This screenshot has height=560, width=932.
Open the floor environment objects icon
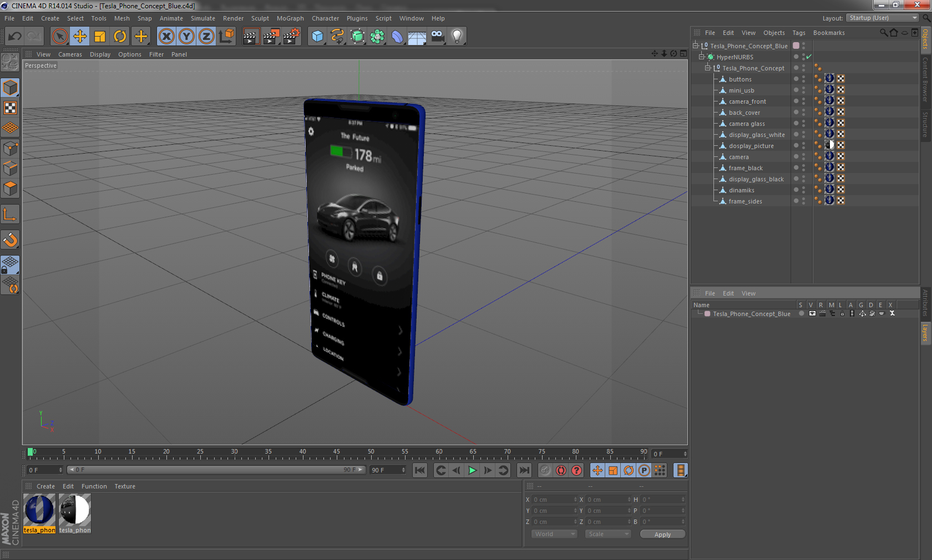(417, 37)
